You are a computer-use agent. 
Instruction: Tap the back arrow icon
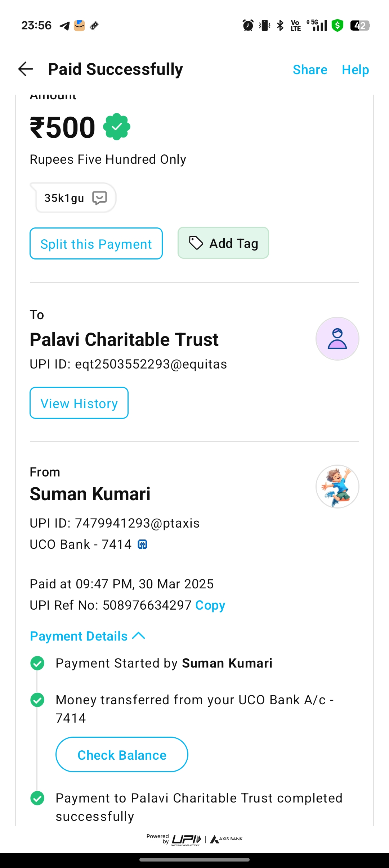click(x=26, y=69)
